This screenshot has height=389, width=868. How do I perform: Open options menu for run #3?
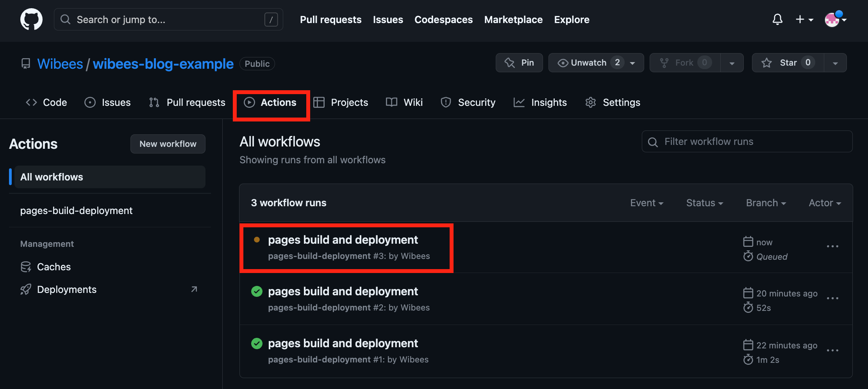[x=832, y=246]
